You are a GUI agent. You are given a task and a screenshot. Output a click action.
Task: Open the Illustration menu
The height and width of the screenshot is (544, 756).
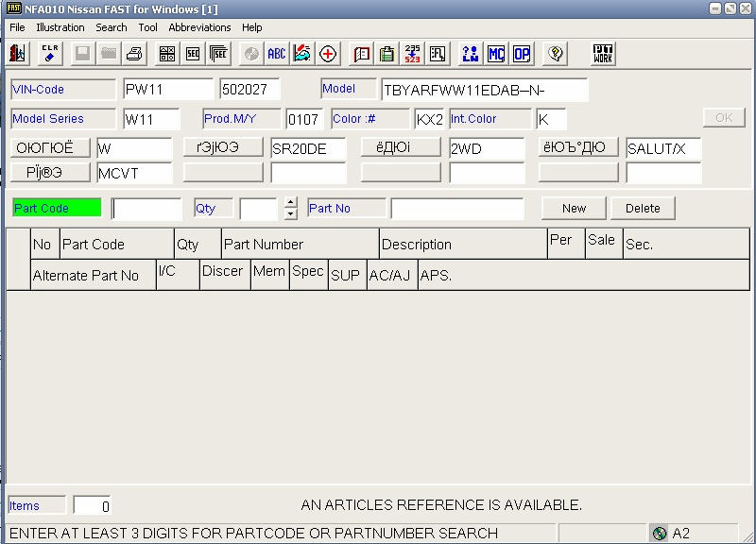click(60, 27)
